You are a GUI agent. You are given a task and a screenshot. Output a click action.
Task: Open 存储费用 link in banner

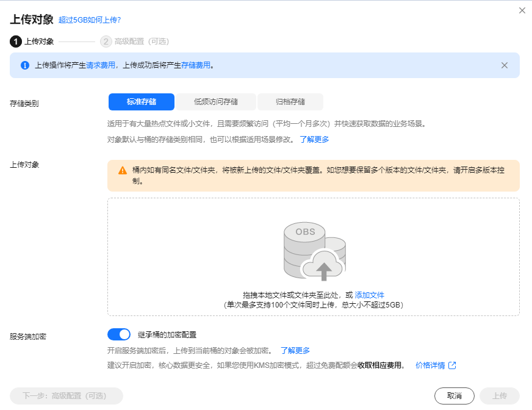pos(196,65)
